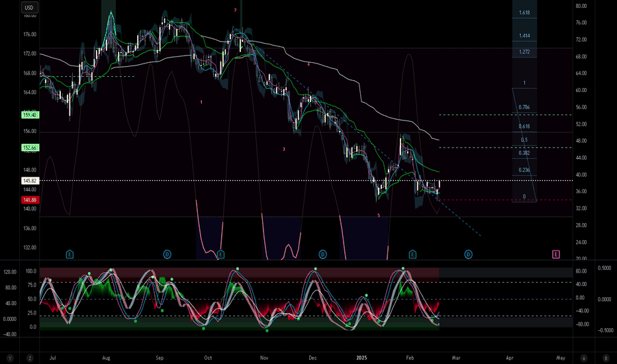617x364 pixels.
Task: Click the Jul label on the time axis
Action: 53,357
